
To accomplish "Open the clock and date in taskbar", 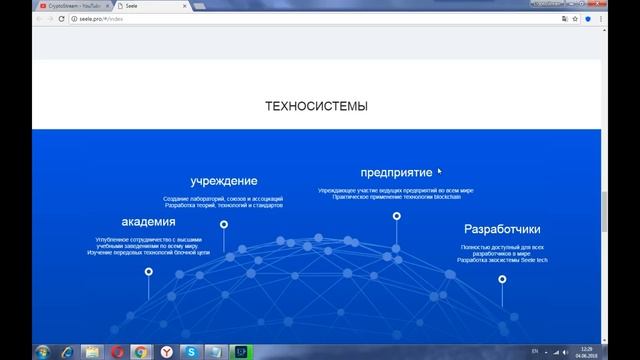I will click(587, 353).
